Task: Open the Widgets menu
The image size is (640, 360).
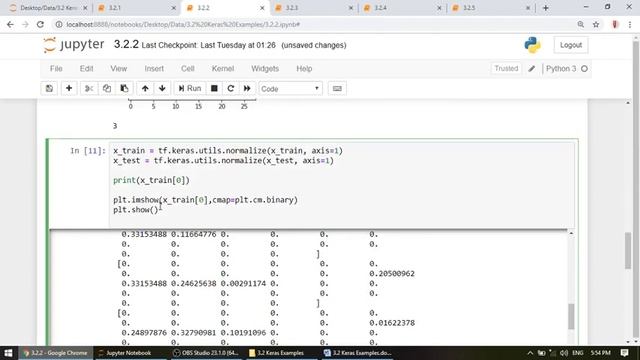Action: tap(265, 69)
